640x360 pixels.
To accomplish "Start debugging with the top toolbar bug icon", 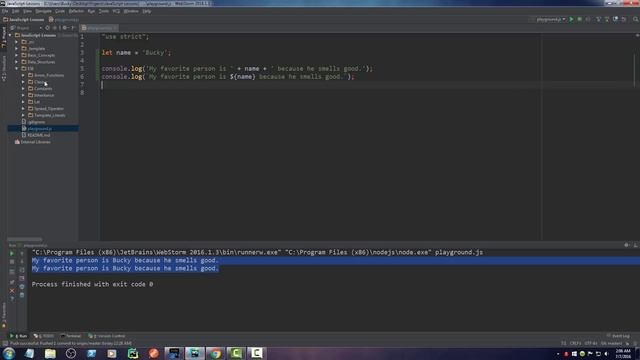I will (x=580, y=19).
